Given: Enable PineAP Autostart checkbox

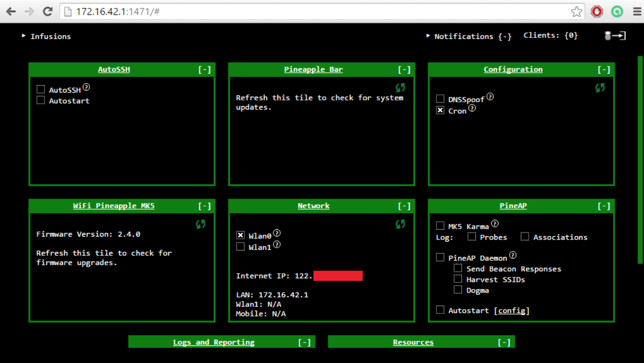Looking at the screenshot, I should 440,310.
